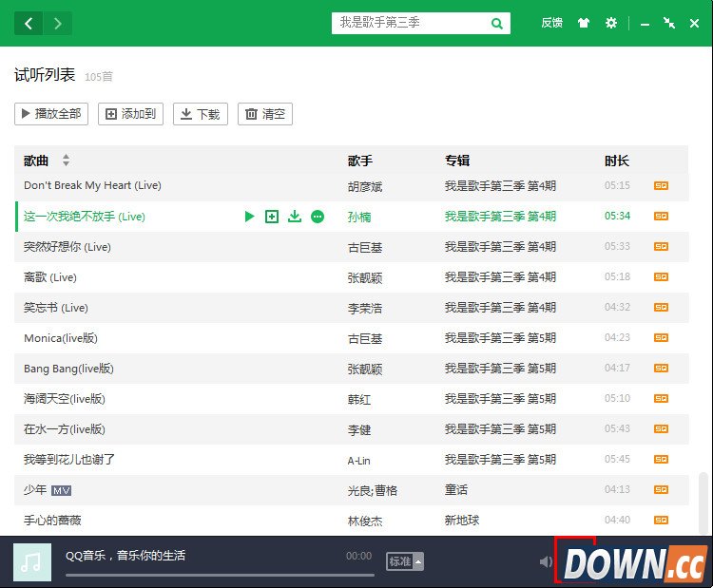Click SQ badge on 海阔天空 row
The image size is (713, 588).
(x=661, y=399)
